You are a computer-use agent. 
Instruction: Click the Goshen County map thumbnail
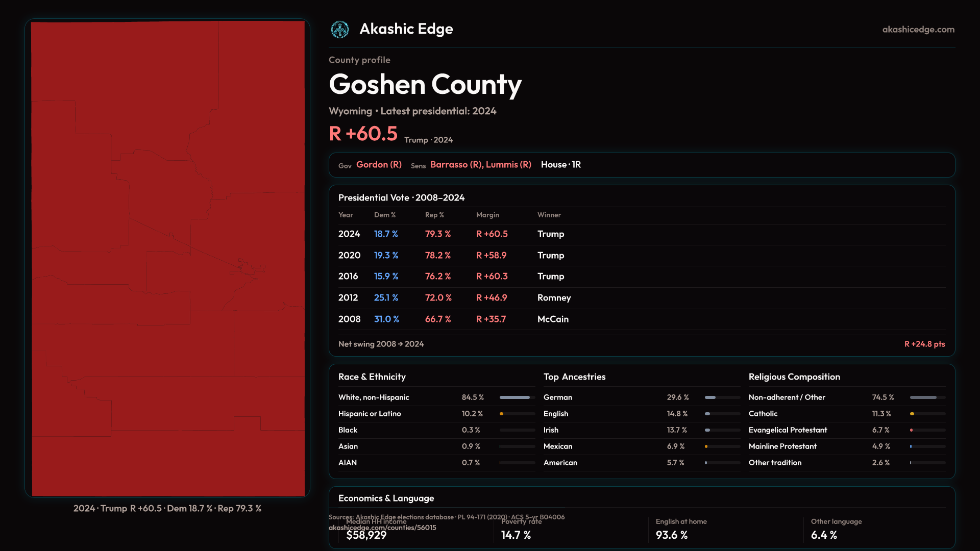[x=167, y=258]
